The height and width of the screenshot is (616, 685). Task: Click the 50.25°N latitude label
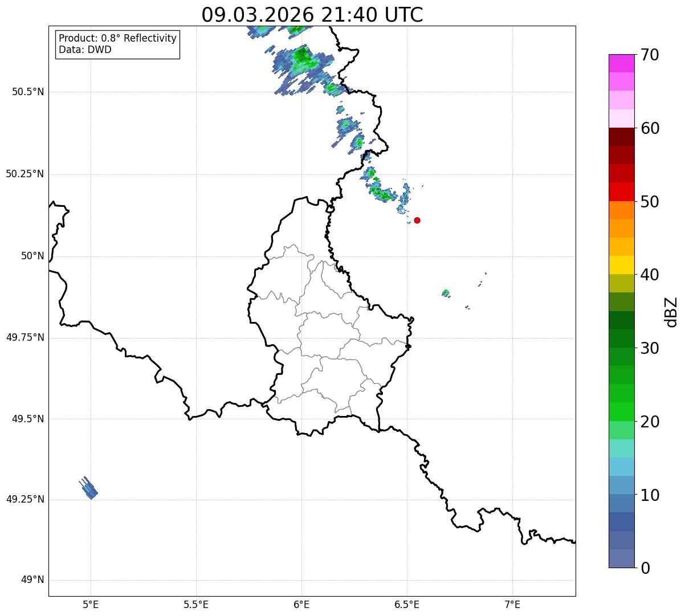coord(25,174)
